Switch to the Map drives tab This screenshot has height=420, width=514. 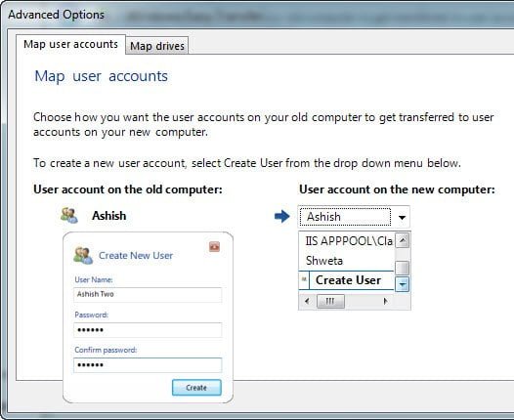tap(157, 46)
